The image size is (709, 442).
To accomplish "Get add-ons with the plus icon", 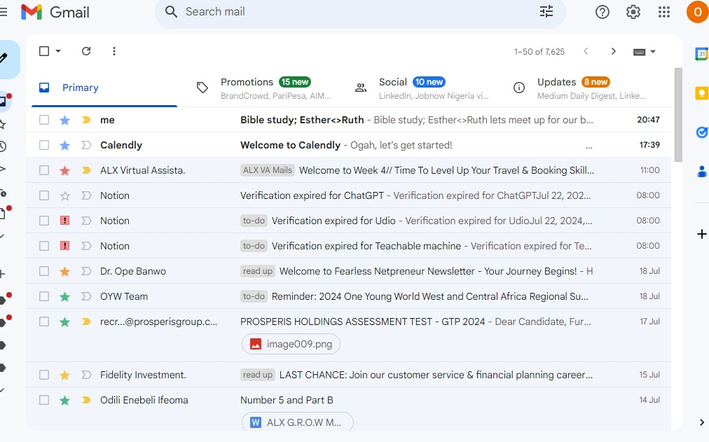I will coord(701,234).
